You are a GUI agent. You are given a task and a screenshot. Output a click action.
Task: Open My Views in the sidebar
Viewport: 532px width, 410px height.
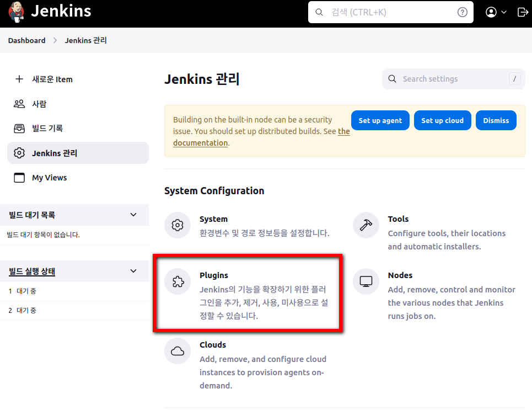78,178
